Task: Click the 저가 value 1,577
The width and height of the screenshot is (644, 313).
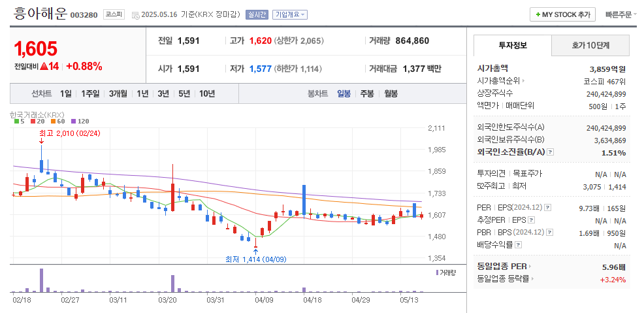Action: [261, 69]
